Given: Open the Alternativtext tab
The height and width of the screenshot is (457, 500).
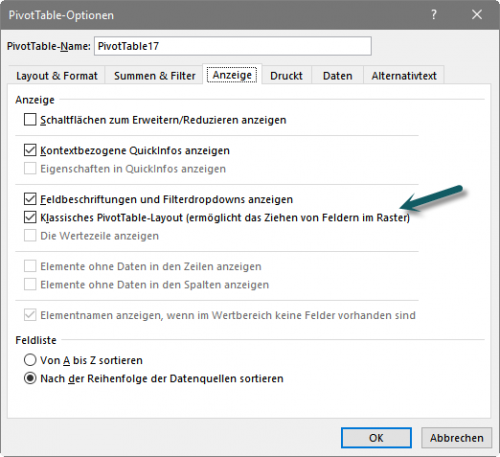Looking at the screenshot, I should pyautogui.click(x=404, y=76).
